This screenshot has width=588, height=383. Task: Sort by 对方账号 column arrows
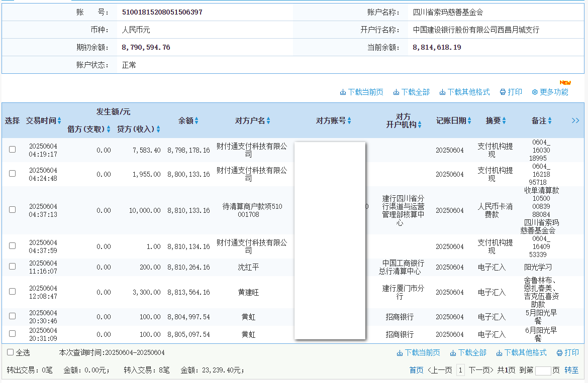[x=349, y=120]
